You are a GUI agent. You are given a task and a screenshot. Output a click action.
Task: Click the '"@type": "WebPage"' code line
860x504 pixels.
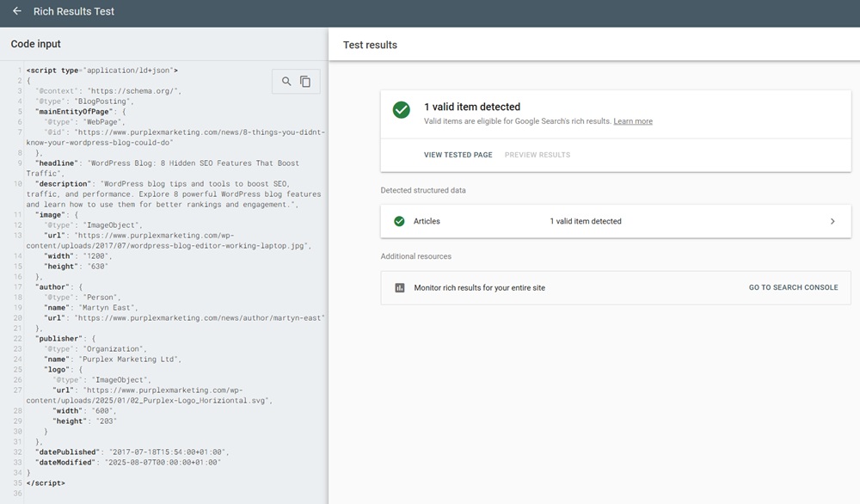84,122
